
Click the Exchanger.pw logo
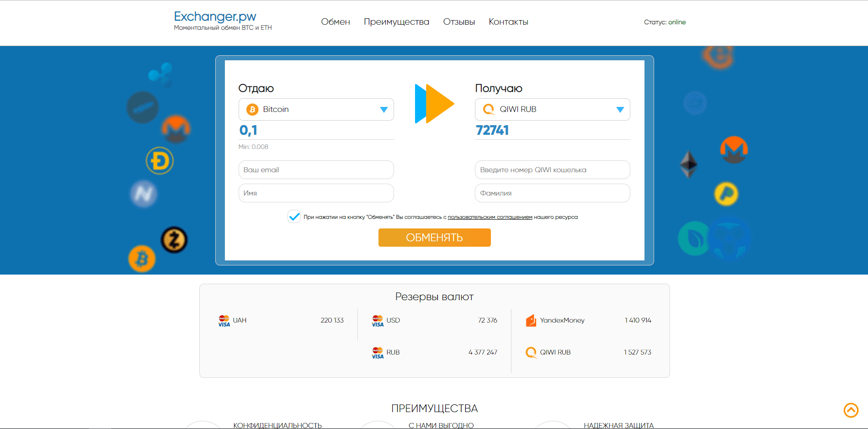click(x=215, y=17)
